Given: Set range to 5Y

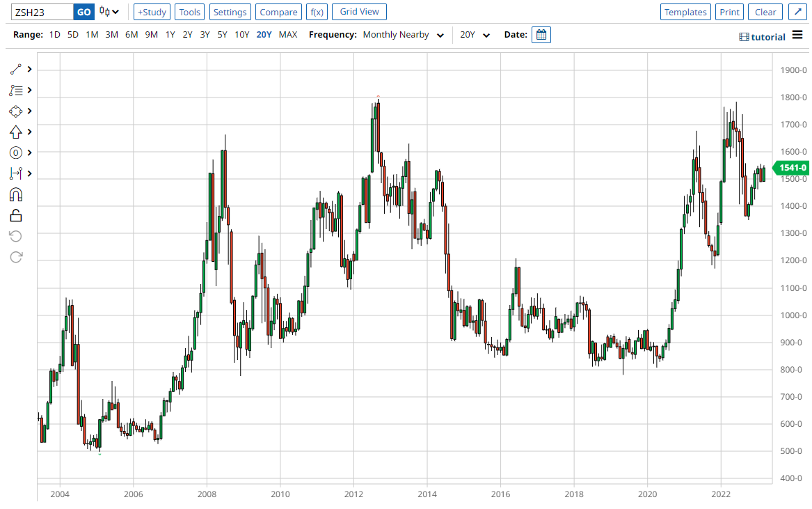Looking at the screenshot, I should (222, 35).
